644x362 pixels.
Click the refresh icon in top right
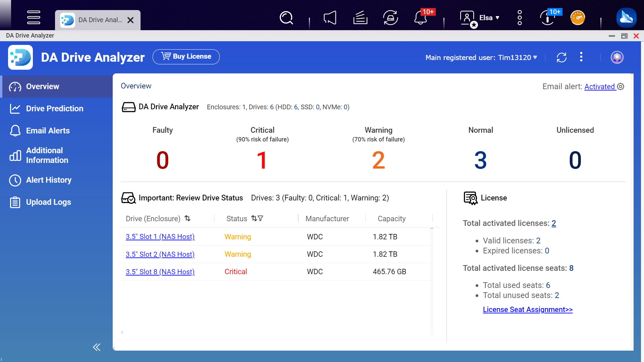coord(562,57)
